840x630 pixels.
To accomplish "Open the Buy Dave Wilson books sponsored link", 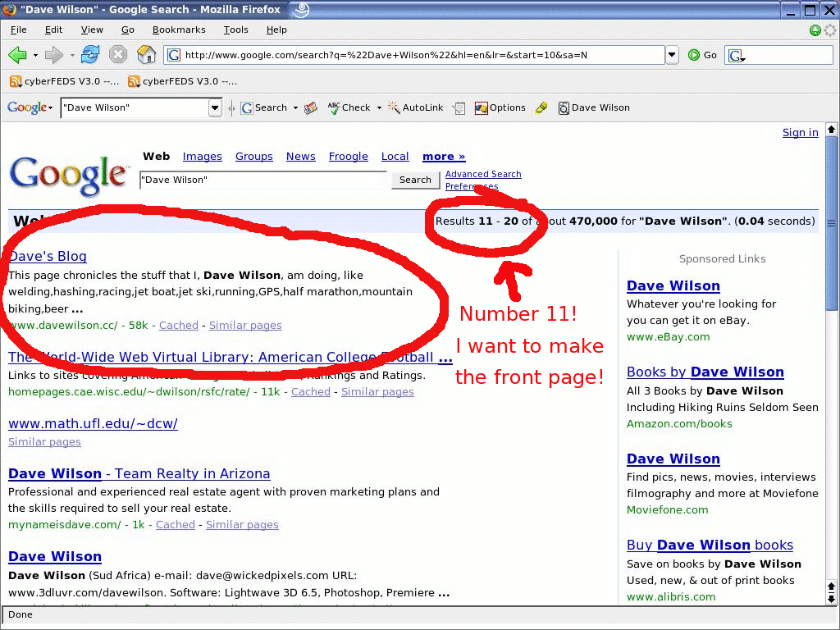I will pos(710,545).
